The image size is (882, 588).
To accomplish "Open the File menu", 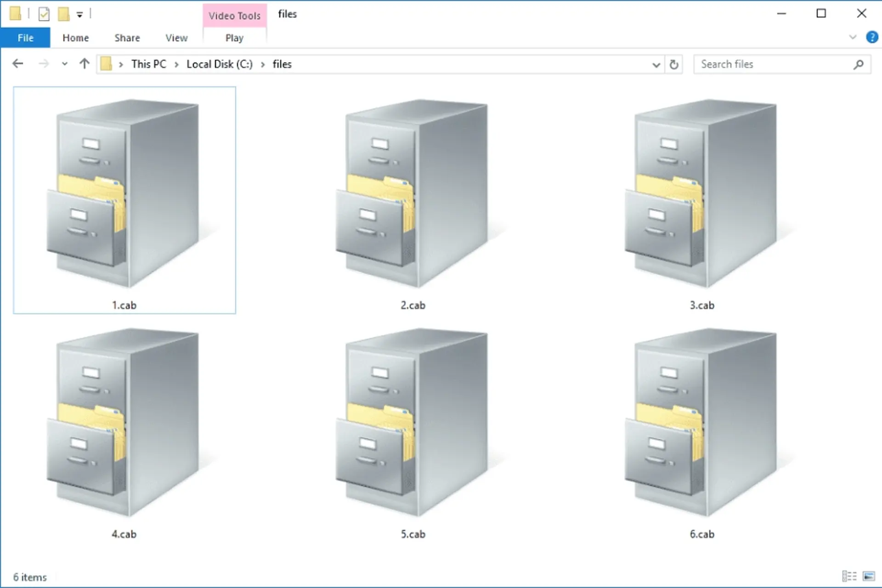I will coord(25,38).
